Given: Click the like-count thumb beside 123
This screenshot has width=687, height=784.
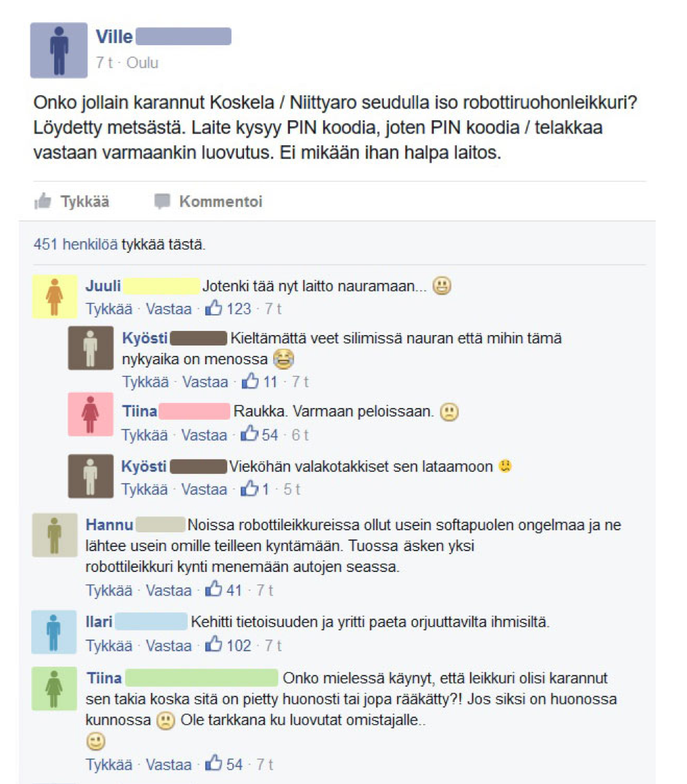Looking at the screenshot, I should pos(213,308).
